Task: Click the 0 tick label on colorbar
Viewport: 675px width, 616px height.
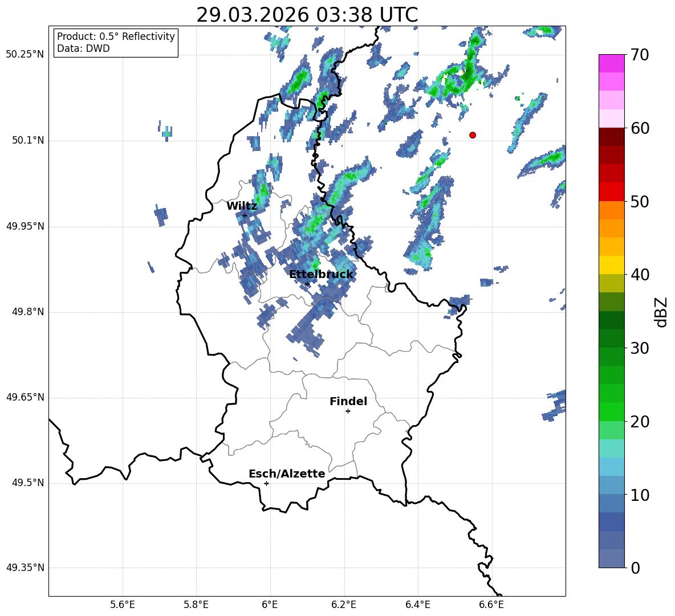Action: click(x=635, y=568)
